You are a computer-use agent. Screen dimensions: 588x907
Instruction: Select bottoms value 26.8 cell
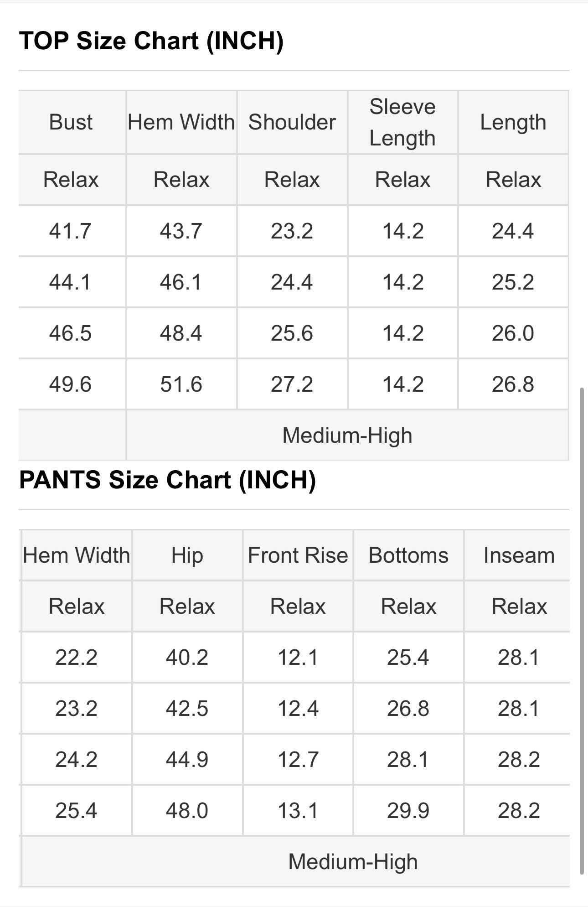pyautogui.click(x=408, y=709)
